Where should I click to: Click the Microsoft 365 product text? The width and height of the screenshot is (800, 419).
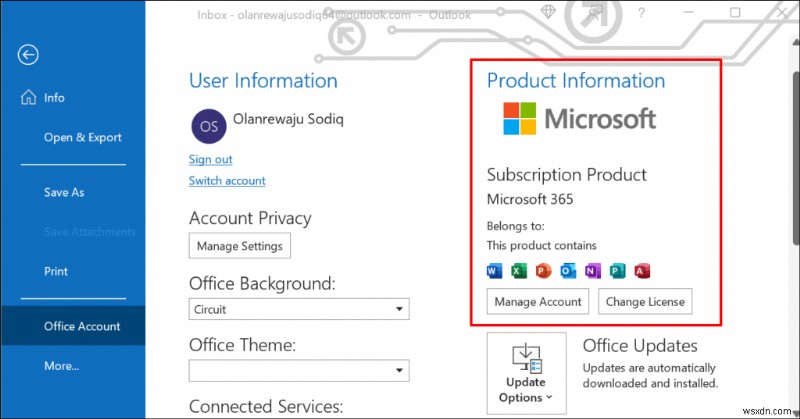click(x=530, y=199)
